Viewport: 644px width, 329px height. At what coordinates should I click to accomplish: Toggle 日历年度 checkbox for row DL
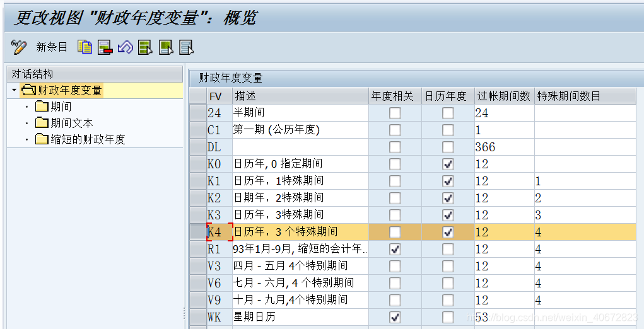pyautogui.click(x=448, y=147)
